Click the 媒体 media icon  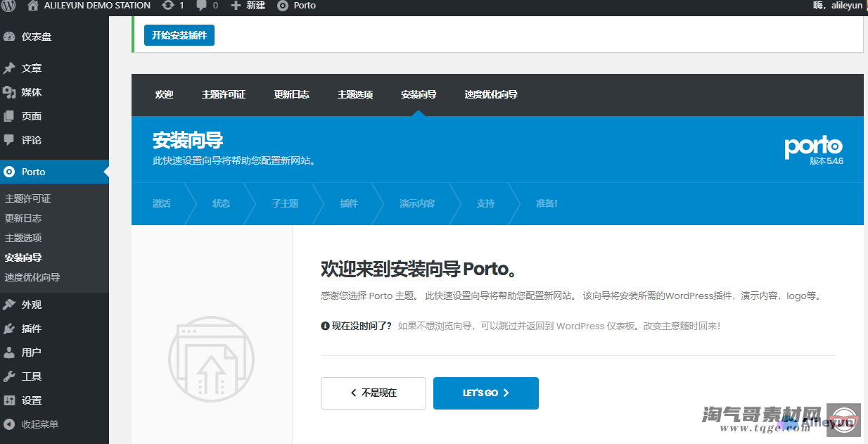tap(9, 92)
